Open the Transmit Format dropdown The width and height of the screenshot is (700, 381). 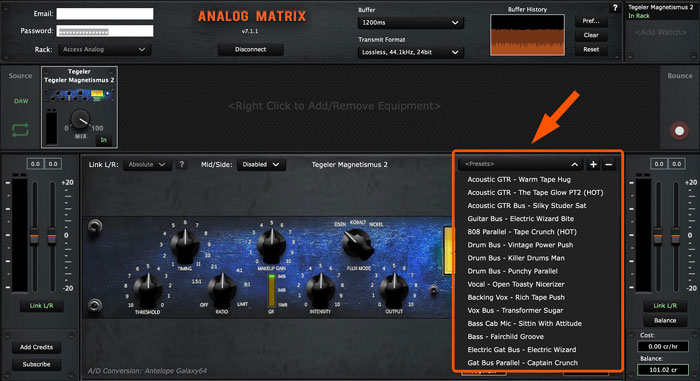[410, 52]
